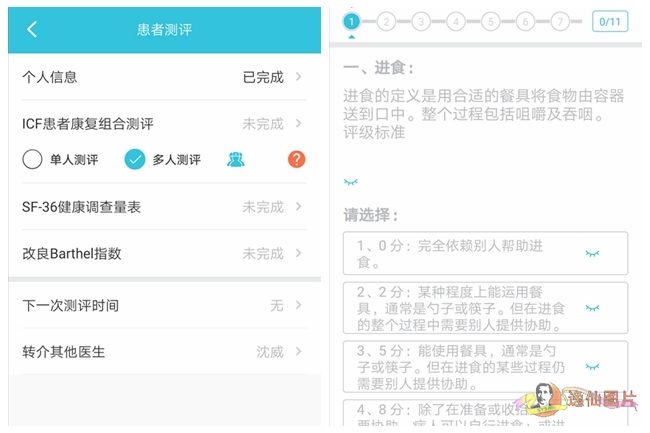The height and width of the screenshot is (433, 650).
Task: Jump to step 4 in progress bar
Action: point(455,21)
